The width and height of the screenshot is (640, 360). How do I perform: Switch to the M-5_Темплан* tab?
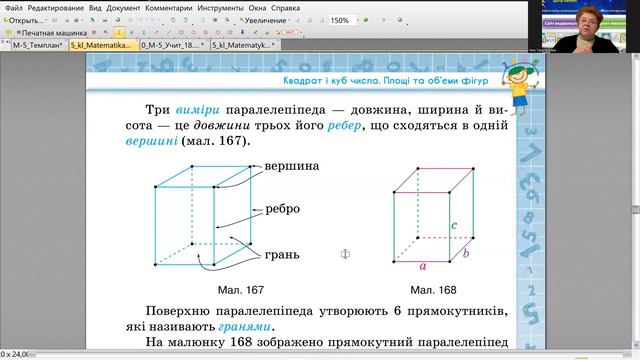[40, 45]
